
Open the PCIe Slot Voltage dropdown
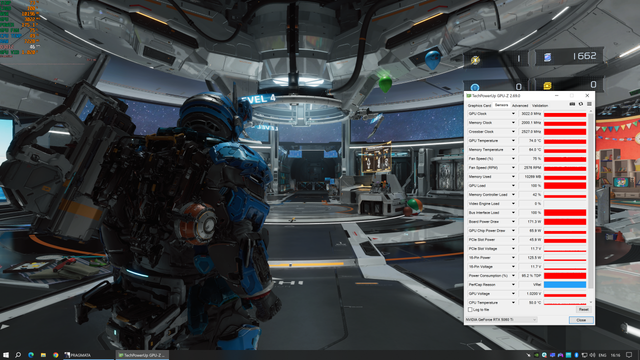[513, 249]
